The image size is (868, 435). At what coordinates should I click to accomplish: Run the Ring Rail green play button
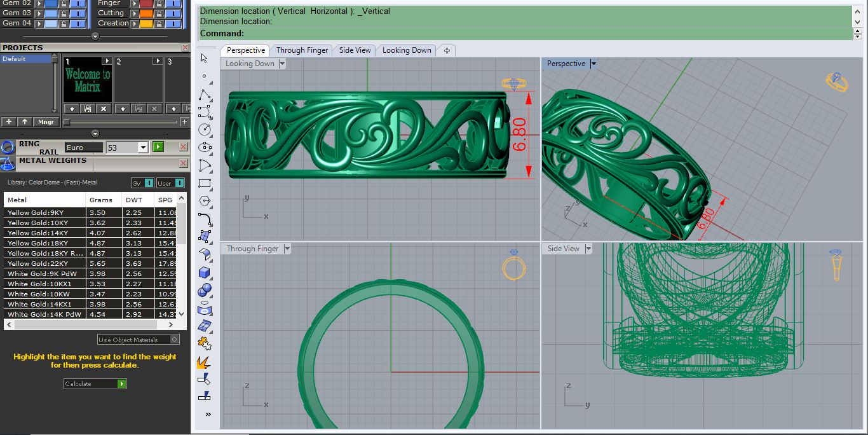(x=158, y=148)
